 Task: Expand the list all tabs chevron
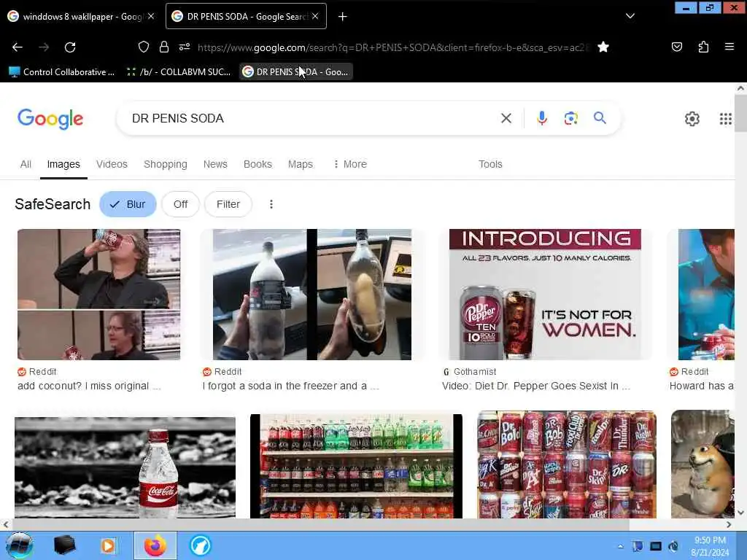tap(630, 16)
